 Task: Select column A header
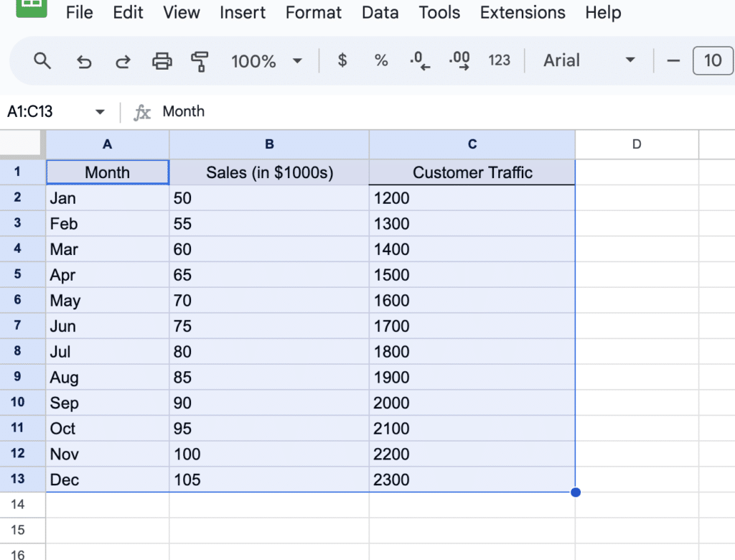point(108,144)
